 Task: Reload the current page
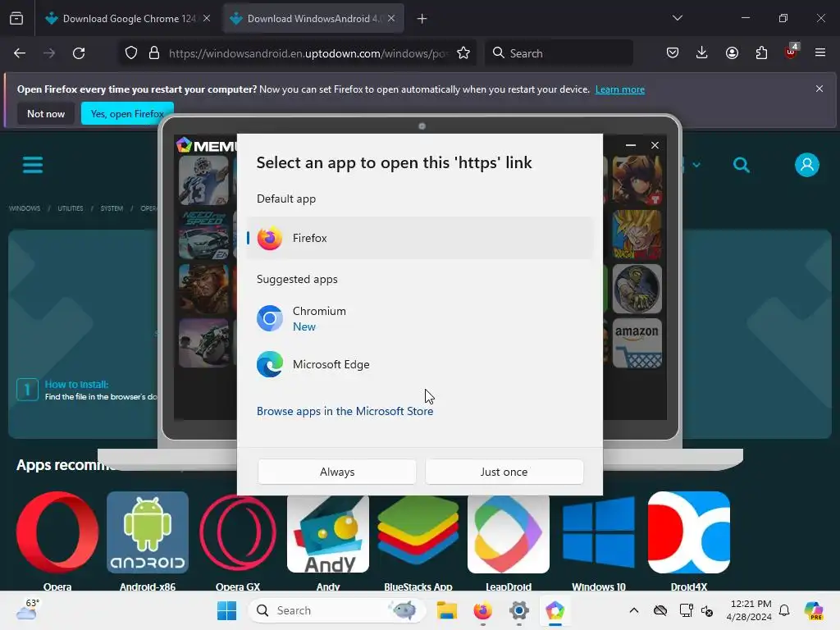click(79, 53)
